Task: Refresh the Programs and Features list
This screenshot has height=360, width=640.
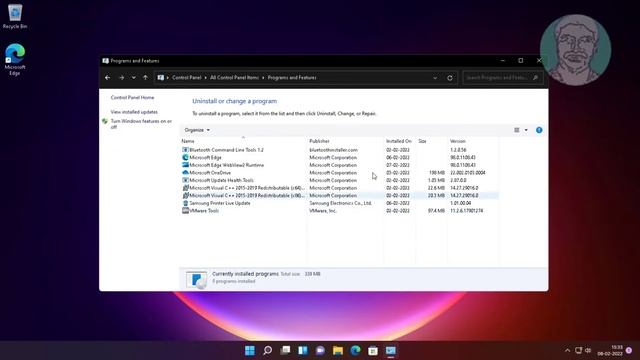Action: tap(450, 78)
